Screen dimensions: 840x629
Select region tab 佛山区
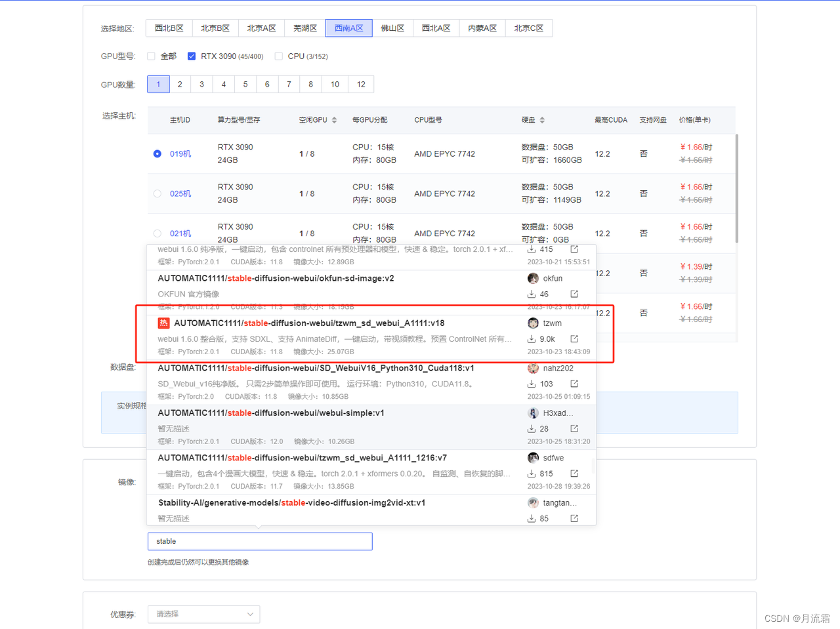pyautogui.click(x=392, y=28)
